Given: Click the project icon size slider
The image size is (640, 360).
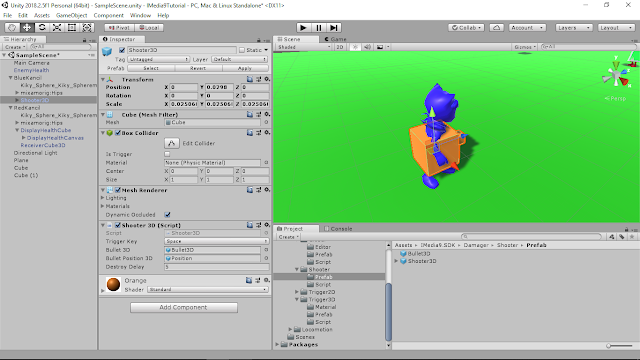Looking at the screenshot, I should 619,346.
